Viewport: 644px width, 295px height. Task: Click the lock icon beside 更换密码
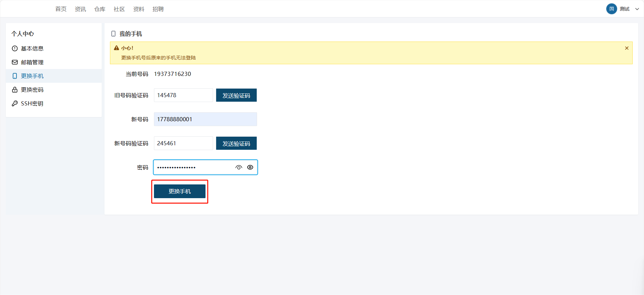15,90
